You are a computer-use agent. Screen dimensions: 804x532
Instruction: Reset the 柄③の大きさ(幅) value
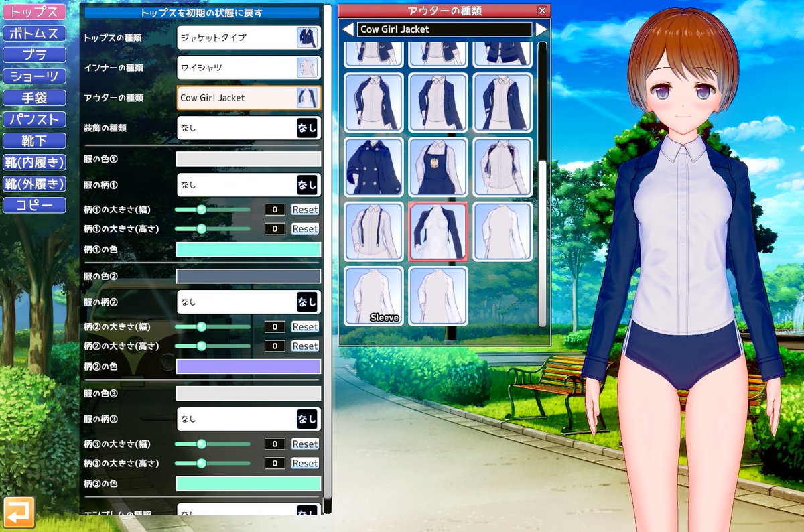click(x=305, y=444)
